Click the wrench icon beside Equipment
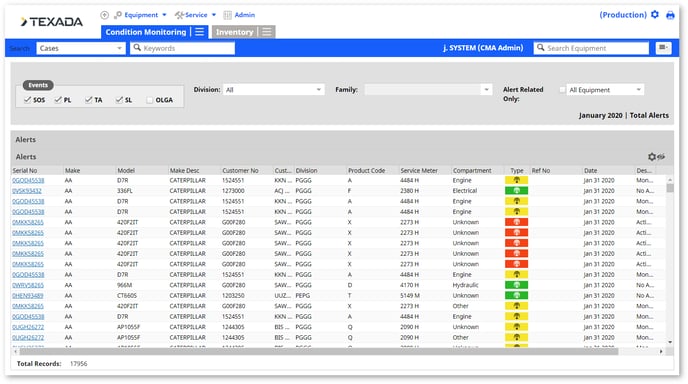 (x=118, y=15)
